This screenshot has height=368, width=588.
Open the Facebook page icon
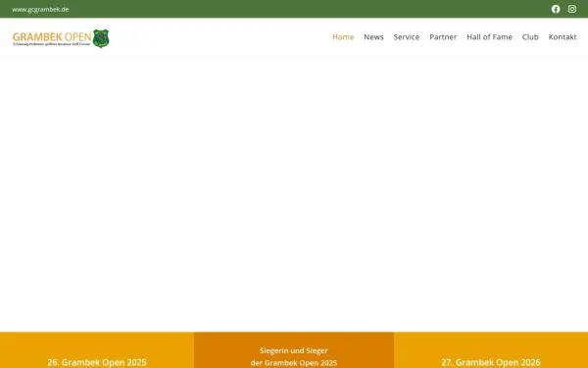(556, 9)
